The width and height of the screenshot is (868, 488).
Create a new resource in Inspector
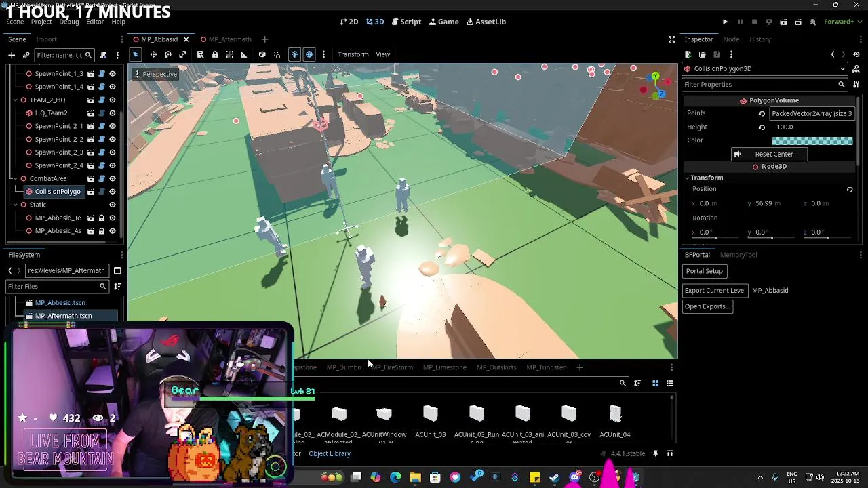(x=688, y=54)
